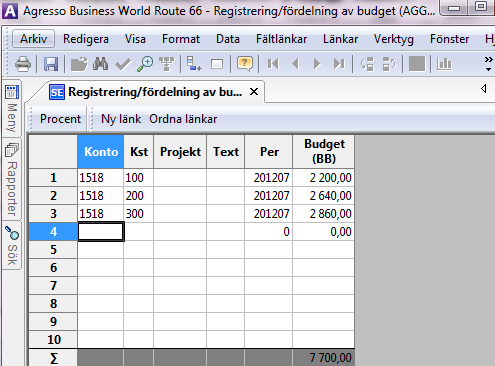Open the Redigera menu
Viewport: 495px width, 366px height.
[x=86, y=39]
